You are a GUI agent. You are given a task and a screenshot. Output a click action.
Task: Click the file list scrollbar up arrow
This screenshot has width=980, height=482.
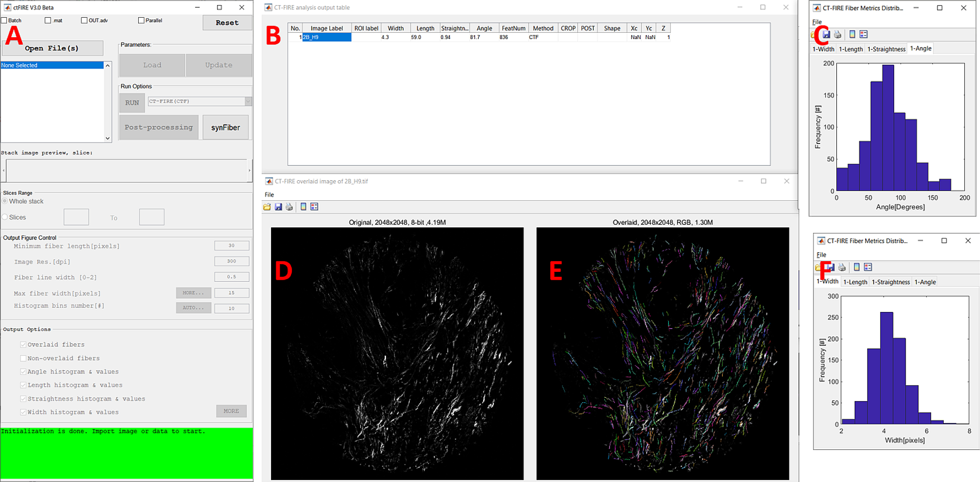pyautogui.click(x=108, y=65)
